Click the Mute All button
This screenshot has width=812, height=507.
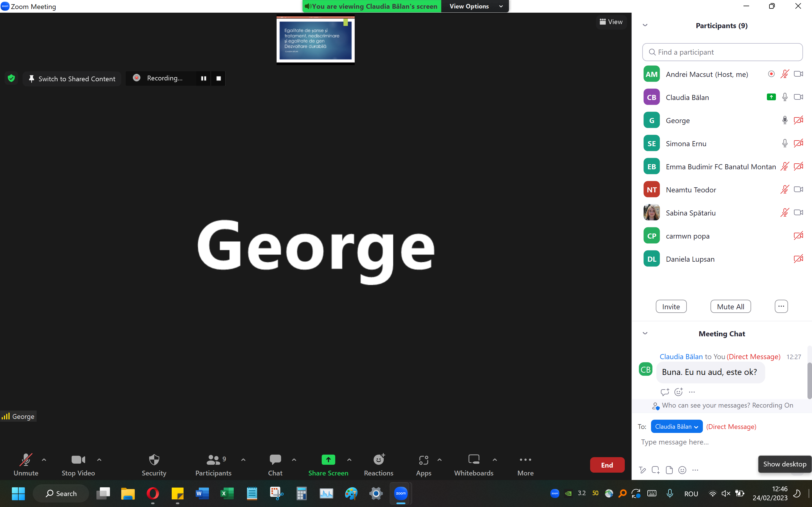coord(730,306)
